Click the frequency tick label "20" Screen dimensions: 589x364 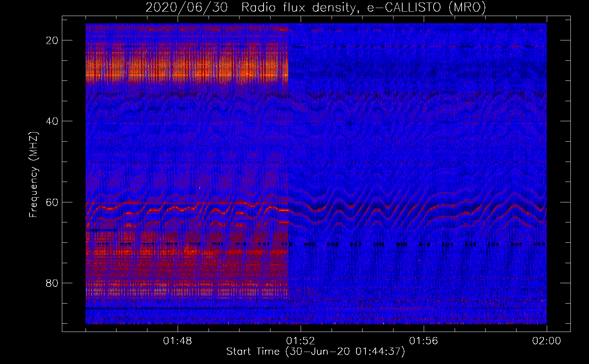(52, 40)
